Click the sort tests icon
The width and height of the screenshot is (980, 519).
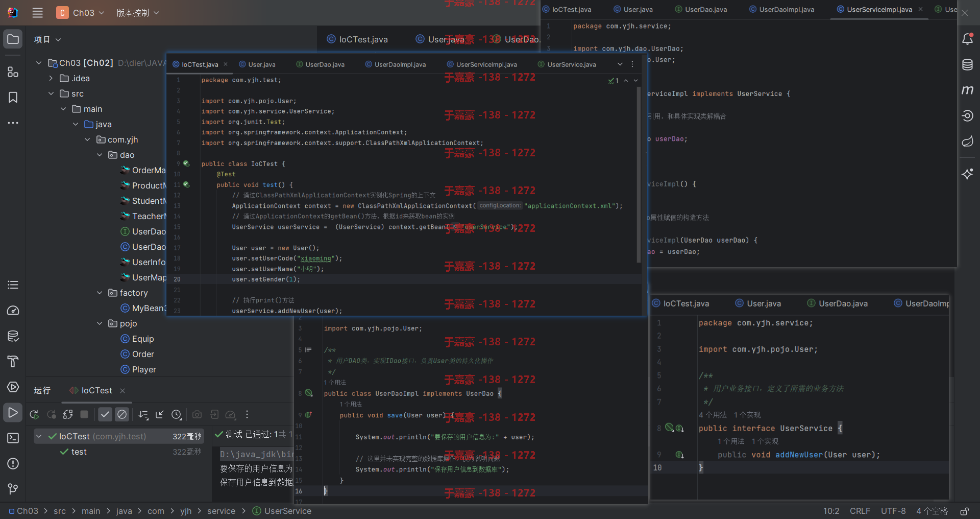[143, 414]
